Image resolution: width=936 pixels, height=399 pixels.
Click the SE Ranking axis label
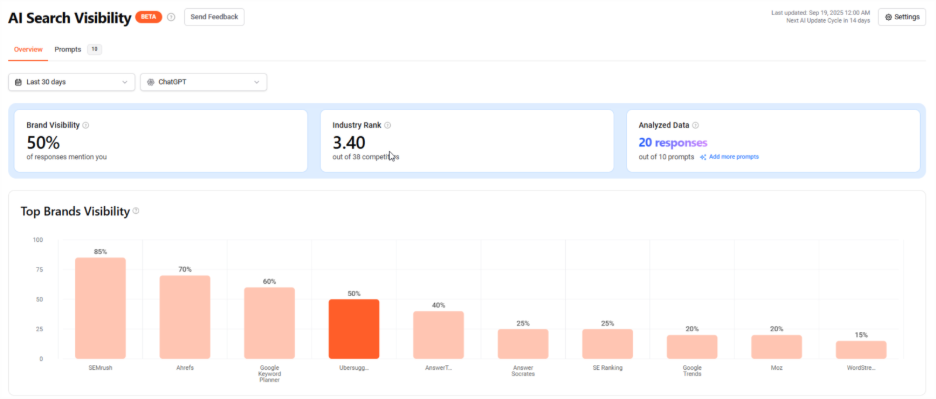[x=608, y=368]
